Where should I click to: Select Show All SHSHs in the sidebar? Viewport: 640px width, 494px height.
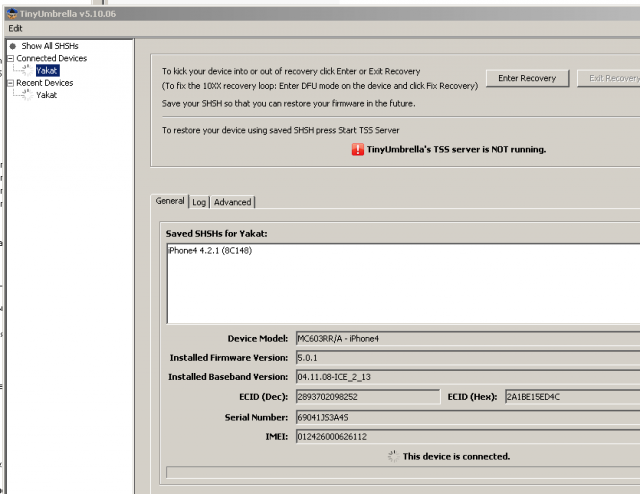click(x=50, y=46)
